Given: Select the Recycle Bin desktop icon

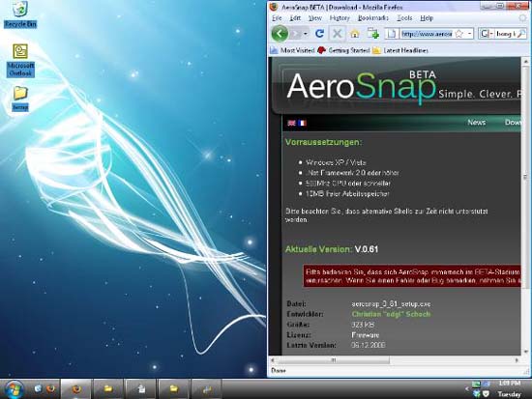Looking at the screenshot, I should point(20,14).
